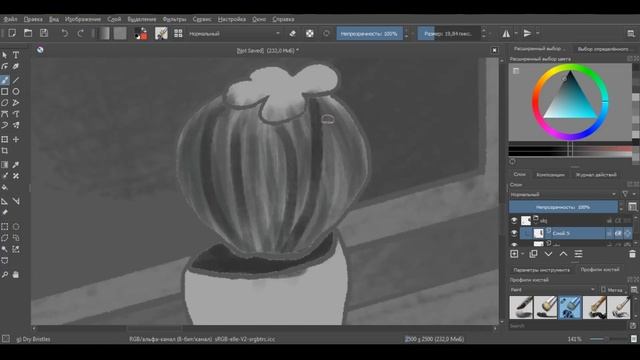The height and width of the screenshot is (360, 640).
Task: Select the shape selection arrow tool
Action: pyautogui.click(x=4, y=55)
